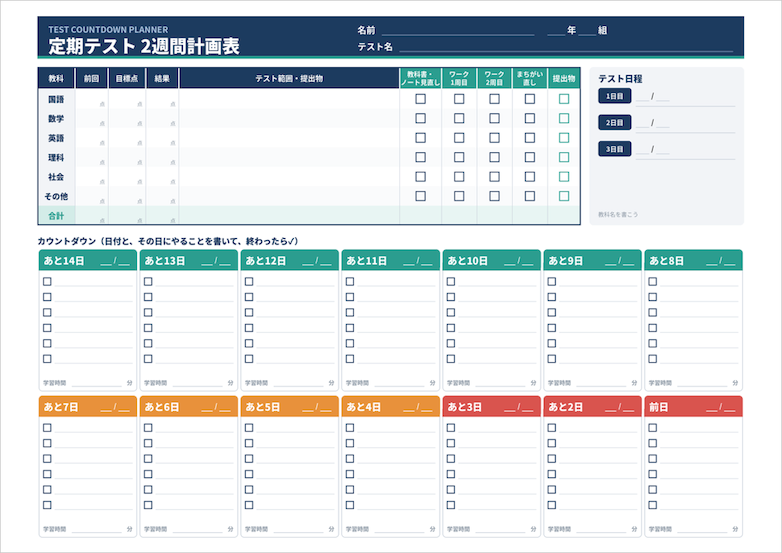The width and height of the screenshot is (782, 553).
Task: Check 国語 row ワーク1周目 box
Action: pos(459,99)
